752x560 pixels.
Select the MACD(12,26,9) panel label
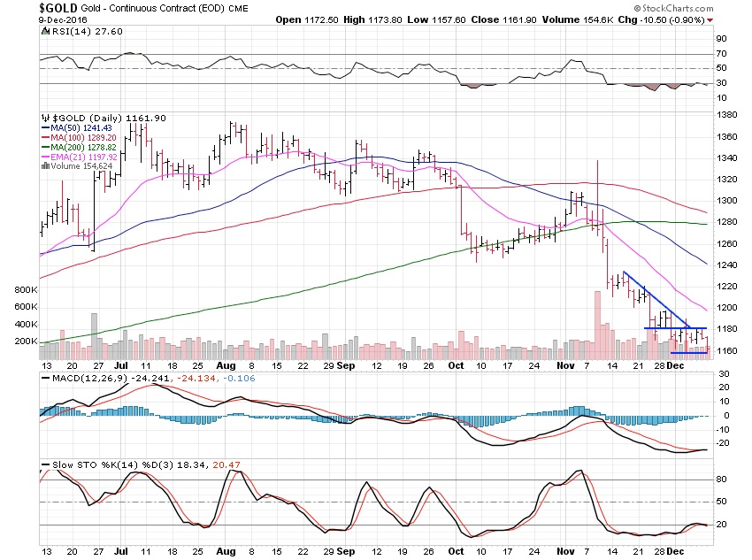click(x=86, y=379)
